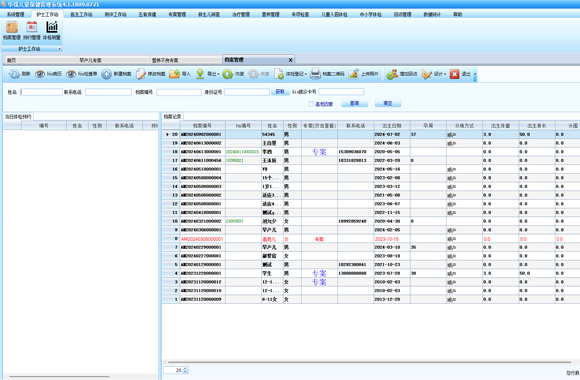580x380 pixels.
Task: Open the 儿童入园体检 menu tab
Action: 334,14
